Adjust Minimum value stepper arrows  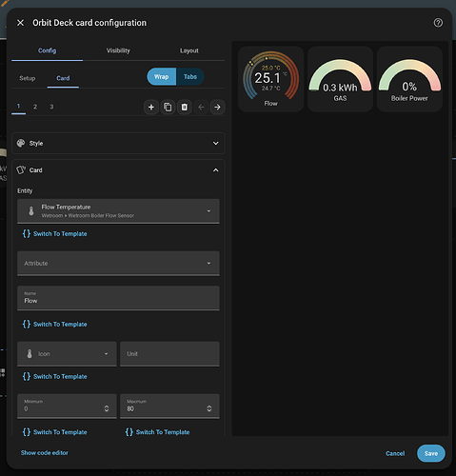coord(107,408)
